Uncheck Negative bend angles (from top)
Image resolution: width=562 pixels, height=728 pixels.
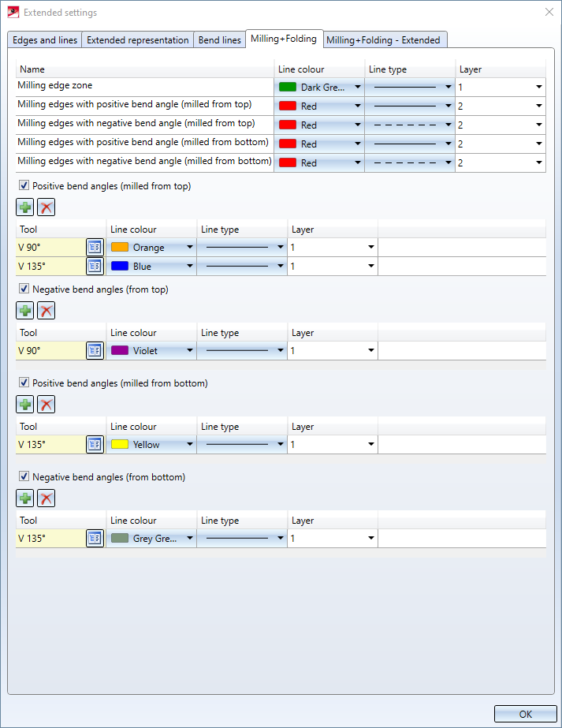(x=24, y=289)
